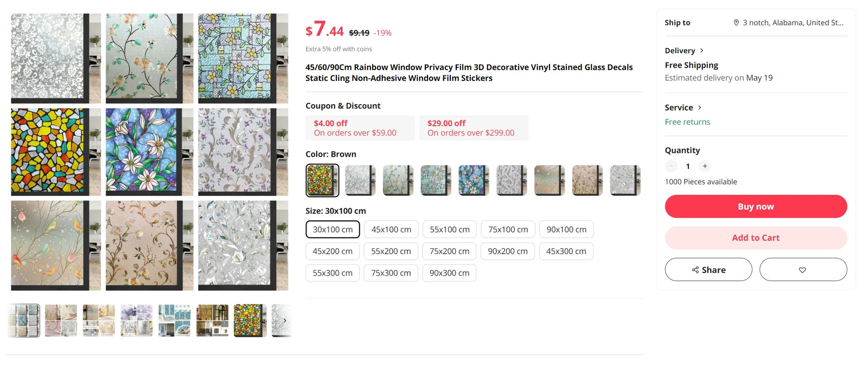Select the 55x300 cm size option
Screen dimensions: 868x383
(x=333, y=273)
